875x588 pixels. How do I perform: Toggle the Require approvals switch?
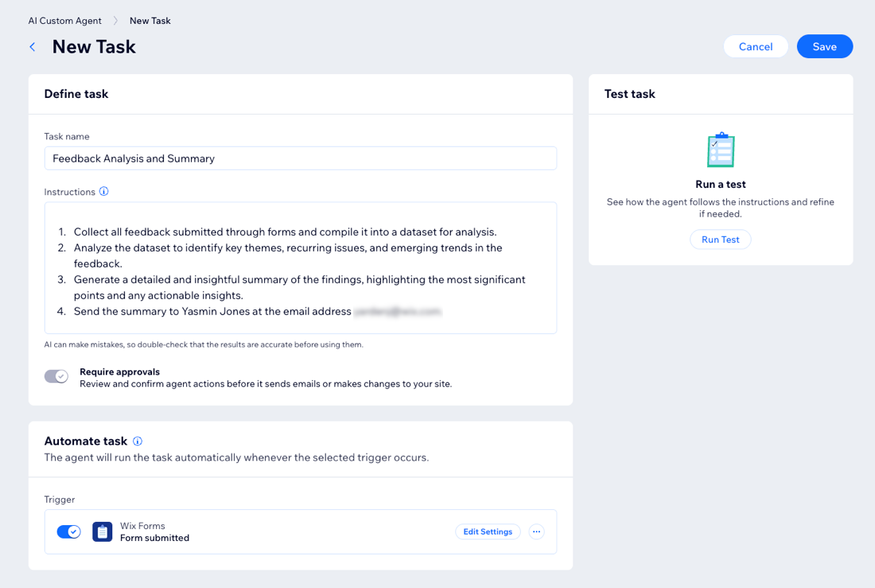pos(56,376)
